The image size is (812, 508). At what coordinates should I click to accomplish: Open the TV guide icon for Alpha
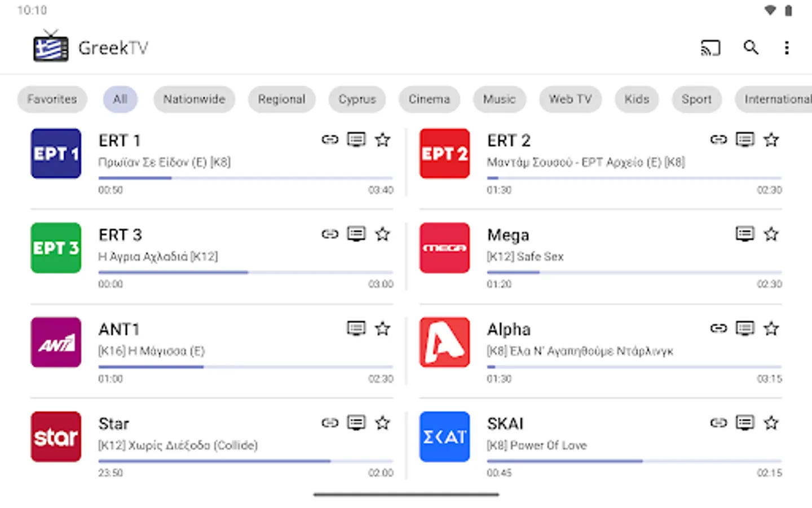(745, 329)
